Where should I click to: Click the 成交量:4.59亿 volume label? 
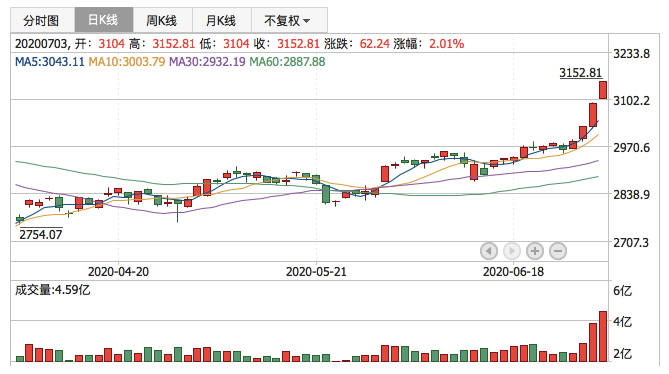tap(52, 290)
